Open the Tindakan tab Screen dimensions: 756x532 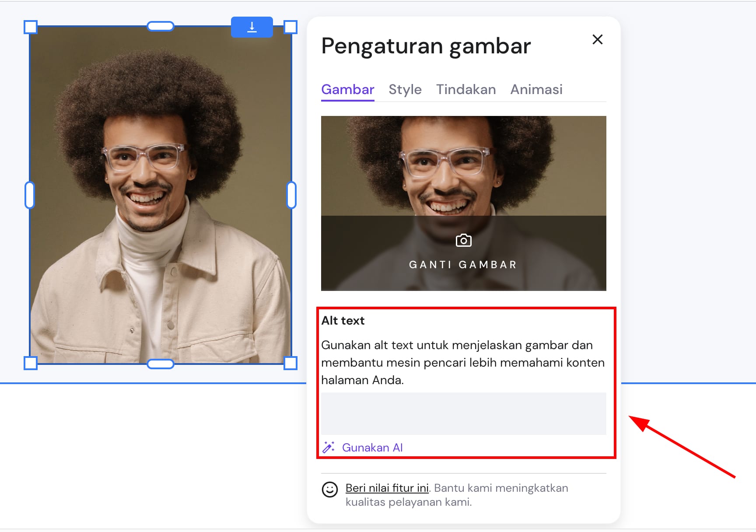coord(466,89)
